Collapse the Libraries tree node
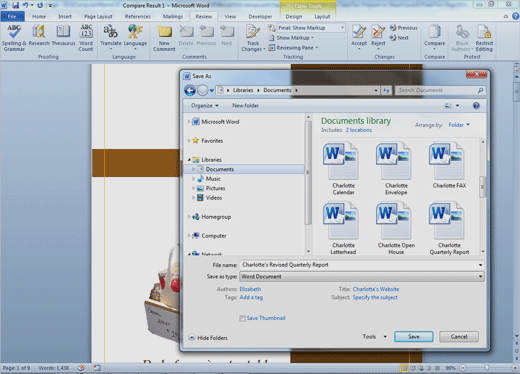This screenshot has width=520, height=374. pos(189,160)
